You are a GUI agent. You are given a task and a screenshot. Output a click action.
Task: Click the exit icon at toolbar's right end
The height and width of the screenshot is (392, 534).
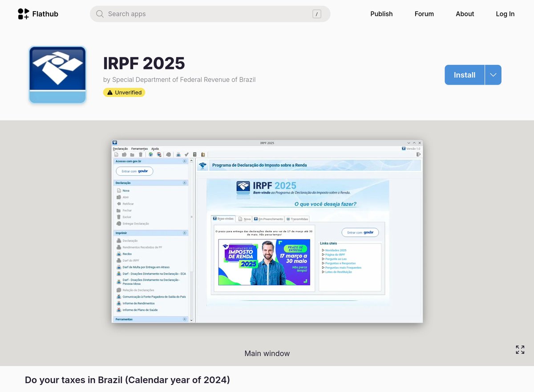pyautogui.click(x=418, y=154)
